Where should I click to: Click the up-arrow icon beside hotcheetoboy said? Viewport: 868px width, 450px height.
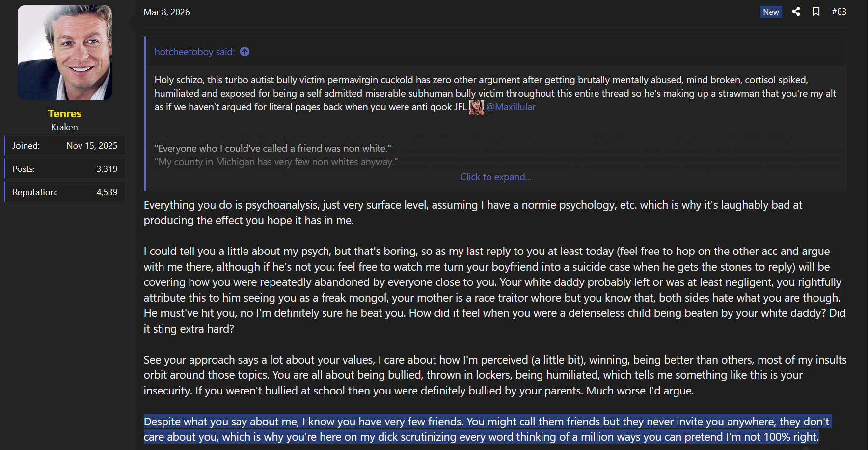[245, 52]
